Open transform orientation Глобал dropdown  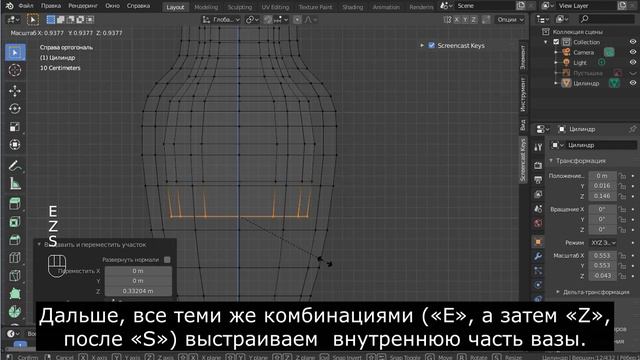[221, 20]
